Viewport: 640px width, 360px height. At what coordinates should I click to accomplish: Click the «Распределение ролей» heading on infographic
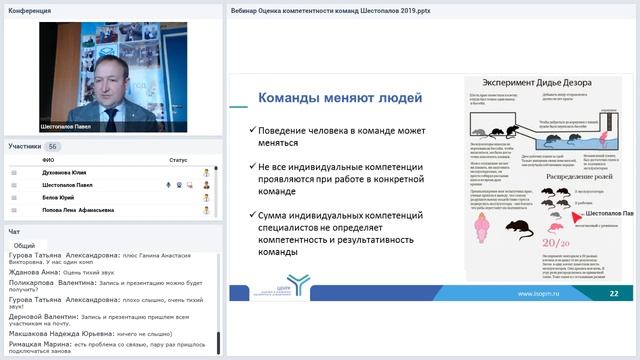(579, 176)
